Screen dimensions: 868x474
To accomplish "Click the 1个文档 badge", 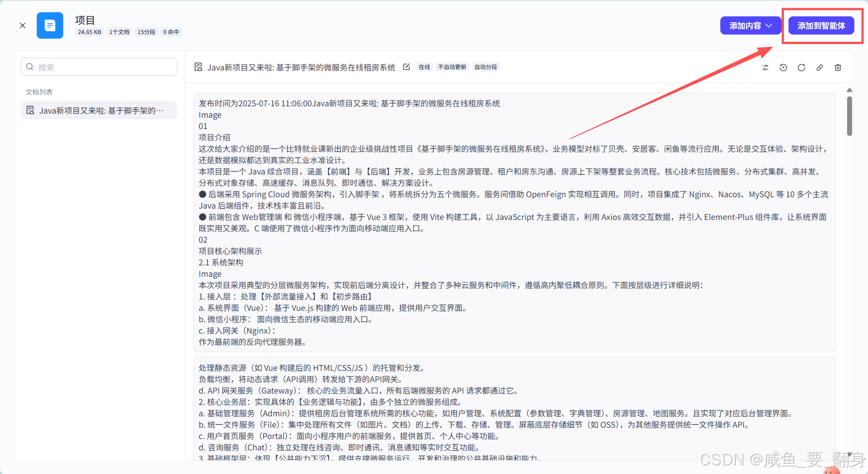I will (119, 32).
